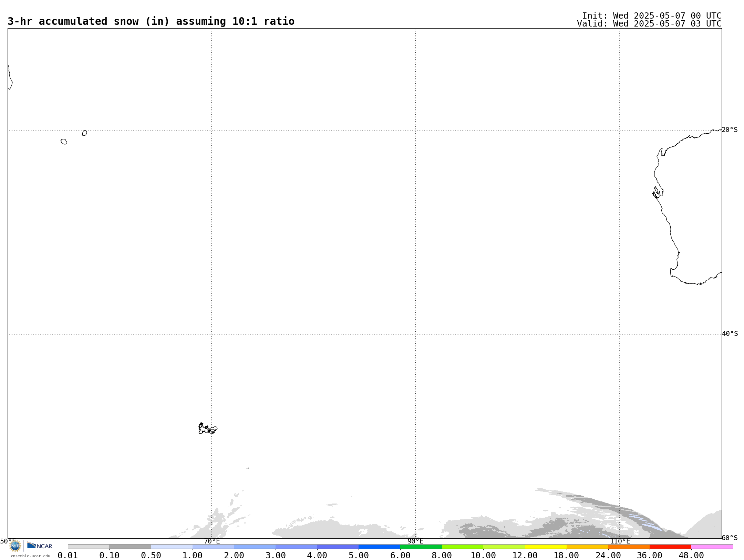744x560 pixels.
Task: Pick the yellow 12.00–18.00 swatch
Action: 546,547
